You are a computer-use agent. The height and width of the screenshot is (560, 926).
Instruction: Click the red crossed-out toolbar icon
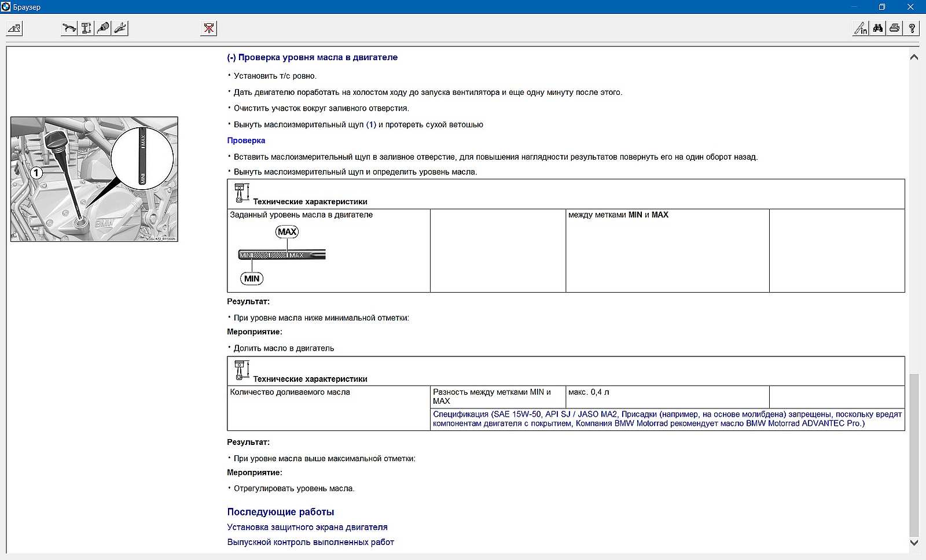pyautogui.click(x=209, y=28)
